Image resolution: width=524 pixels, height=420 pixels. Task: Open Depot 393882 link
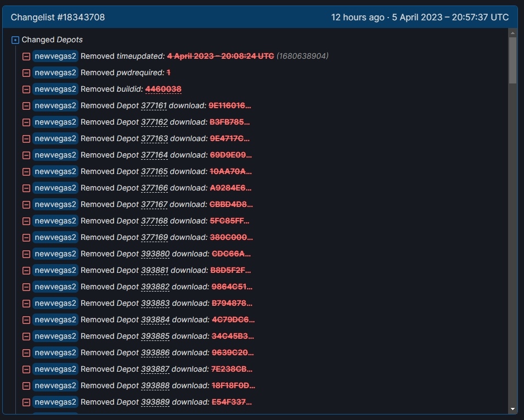point(155,287)
